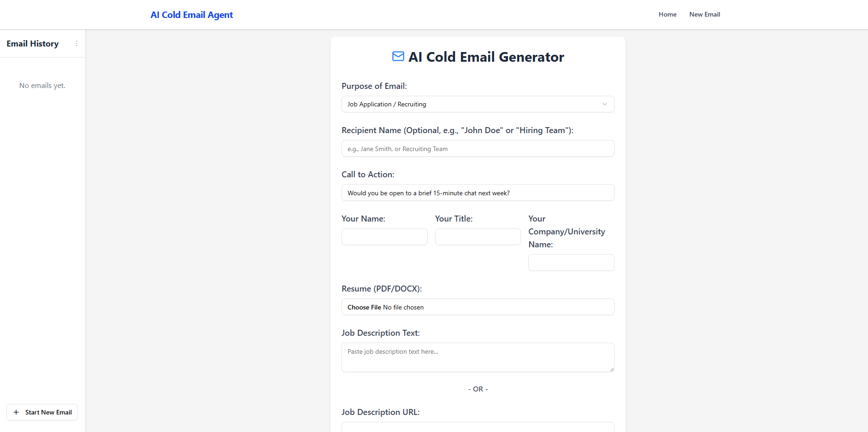Click the envelope icon next to the generator title

point(397,56)
